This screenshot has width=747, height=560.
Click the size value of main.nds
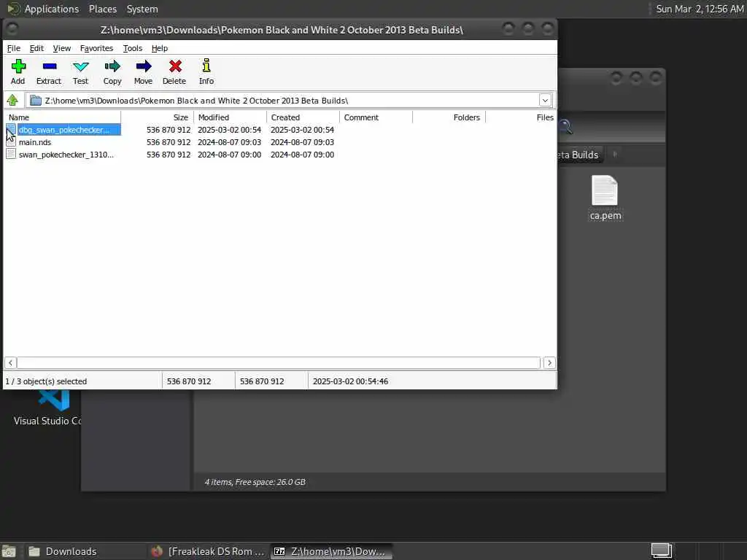(169, 142)
